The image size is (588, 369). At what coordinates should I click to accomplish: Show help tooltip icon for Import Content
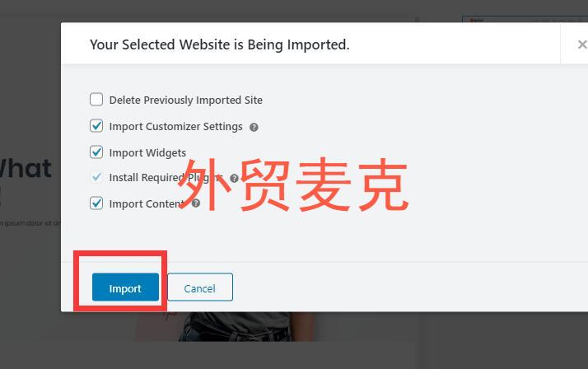tap(196, 203)
